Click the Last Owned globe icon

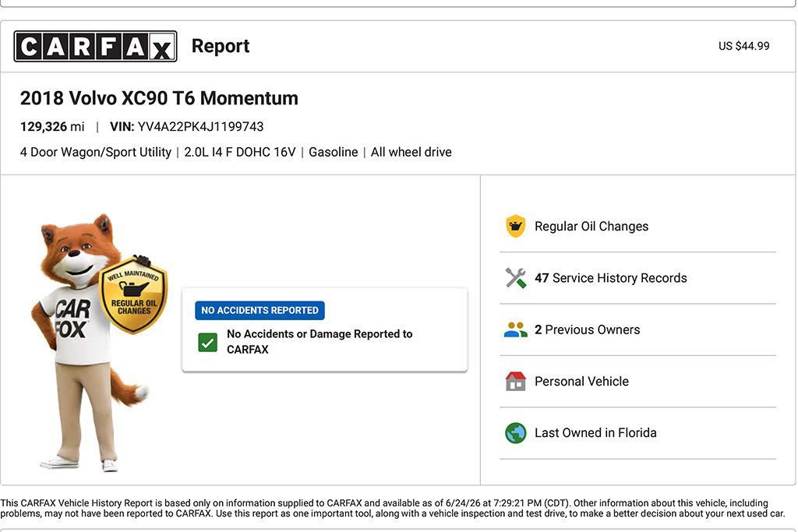[516, 433]
